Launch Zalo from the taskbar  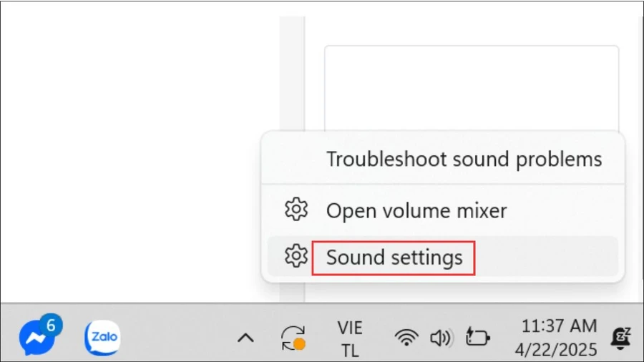click(x=102, y=338)
